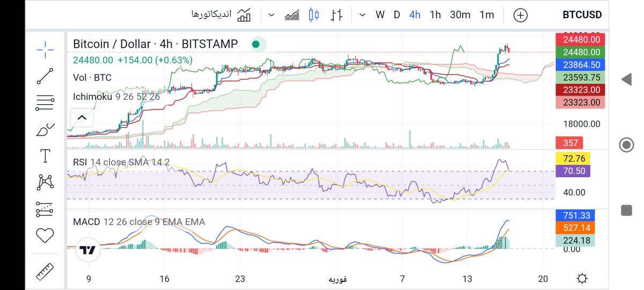Expand dropdown arrow beside the indicators button
The height and width of the screenshot is (290, 644).
pyautogui.click(x=272, y=15)
